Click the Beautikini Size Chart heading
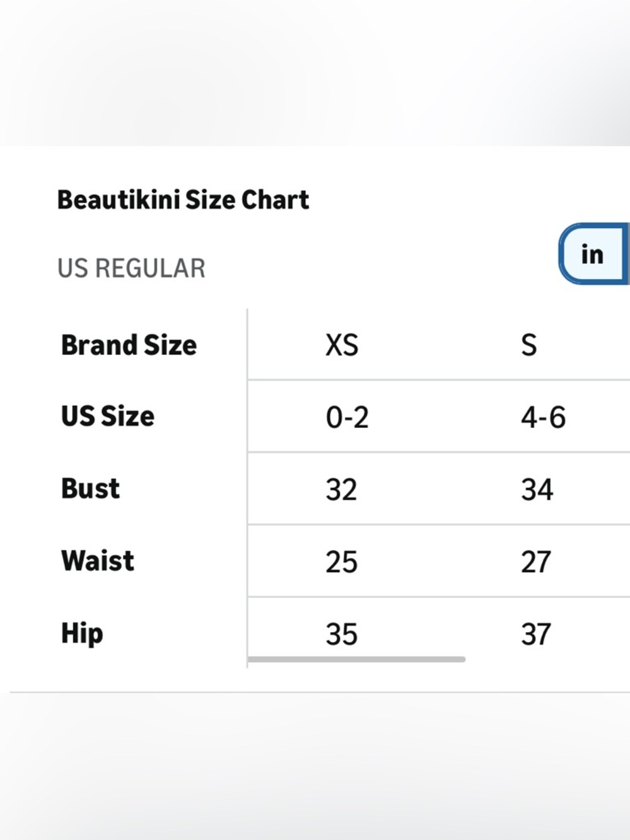The image size is (630, 840). pos(183,200)
